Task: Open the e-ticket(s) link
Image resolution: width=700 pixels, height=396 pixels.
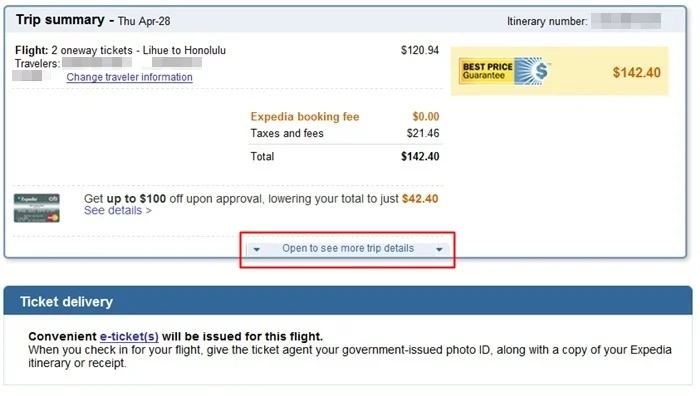Action: pos(129,336)
